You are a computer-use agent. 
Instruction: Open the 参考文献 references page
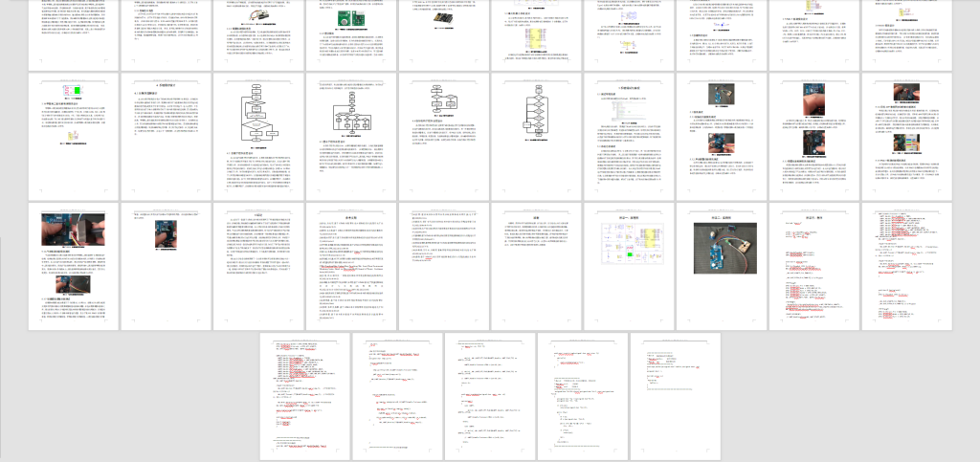coord(351,266)
